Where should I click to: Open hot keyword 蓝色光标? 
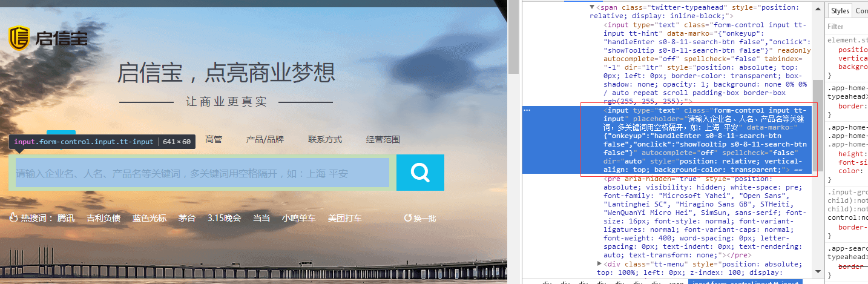pyautogui.click(x=150, y=218)
